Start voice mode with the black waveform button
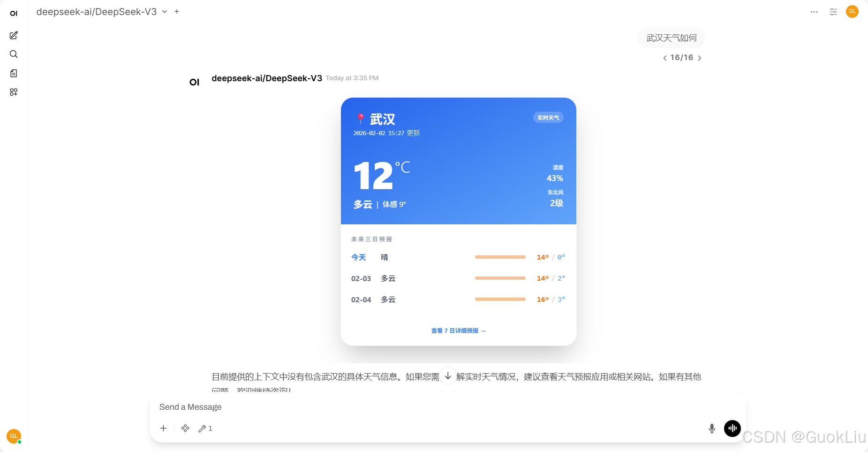Screen dimensions: 868x452 [x=732, y=428]
